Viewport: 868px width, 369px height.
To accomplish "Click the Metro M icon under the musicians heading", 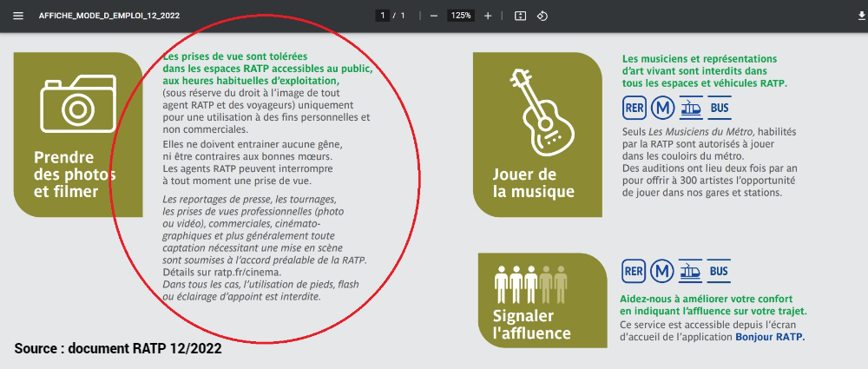I will point(664,109).
